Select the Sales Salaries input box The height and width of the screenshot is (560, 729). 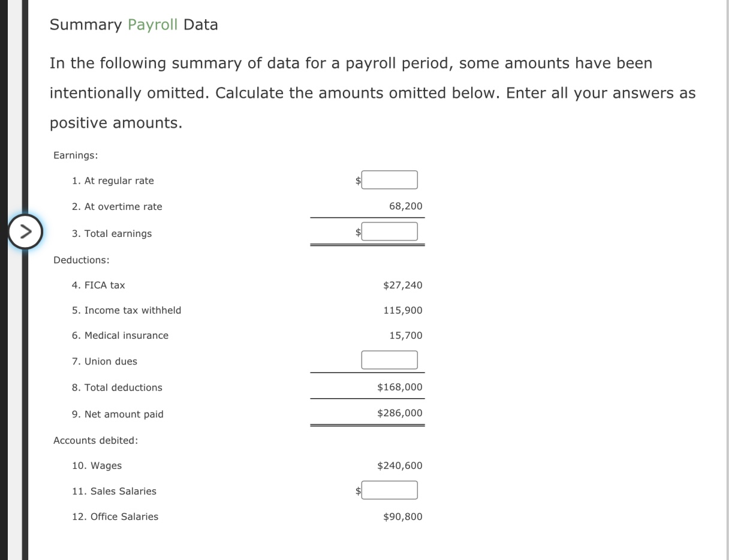[x=389, y=489]
